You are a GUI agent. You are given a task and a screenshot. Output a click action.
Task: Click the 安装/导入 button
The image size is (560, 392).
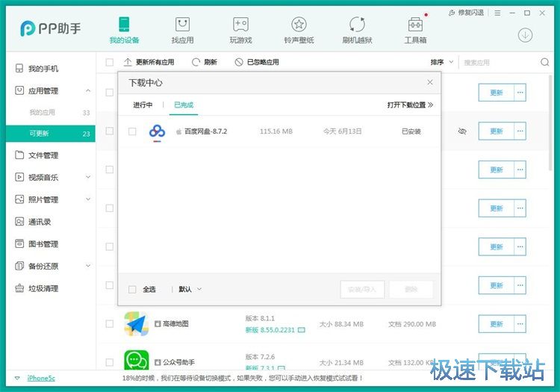pyautogui.click(x=362, y=289)
